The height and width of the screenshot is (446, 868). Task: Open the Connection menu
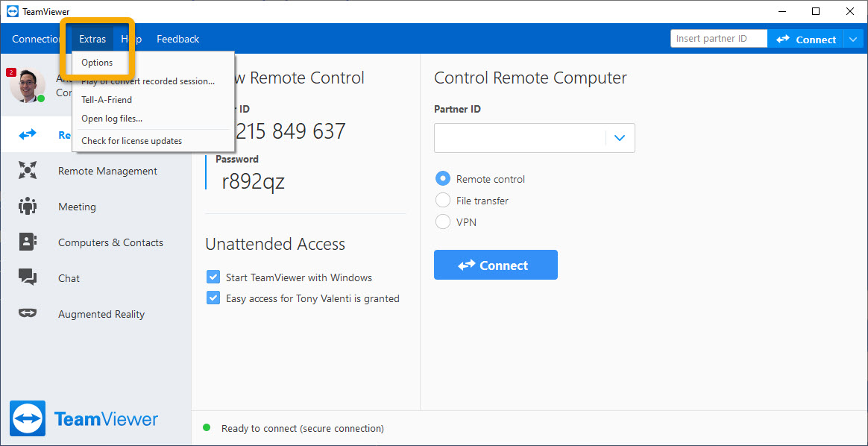click(37, 40)
